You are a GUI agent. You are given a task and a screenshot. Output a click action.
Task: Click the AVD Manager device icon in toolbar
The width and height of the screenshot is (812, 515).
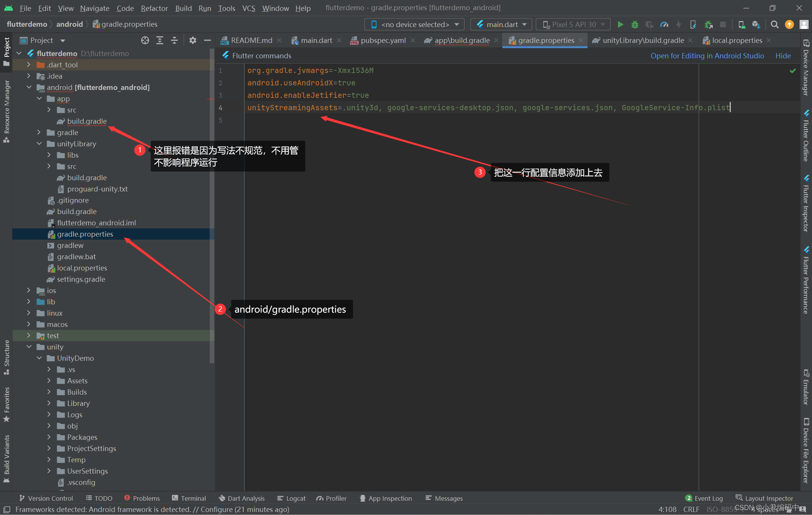pos(741,24)
